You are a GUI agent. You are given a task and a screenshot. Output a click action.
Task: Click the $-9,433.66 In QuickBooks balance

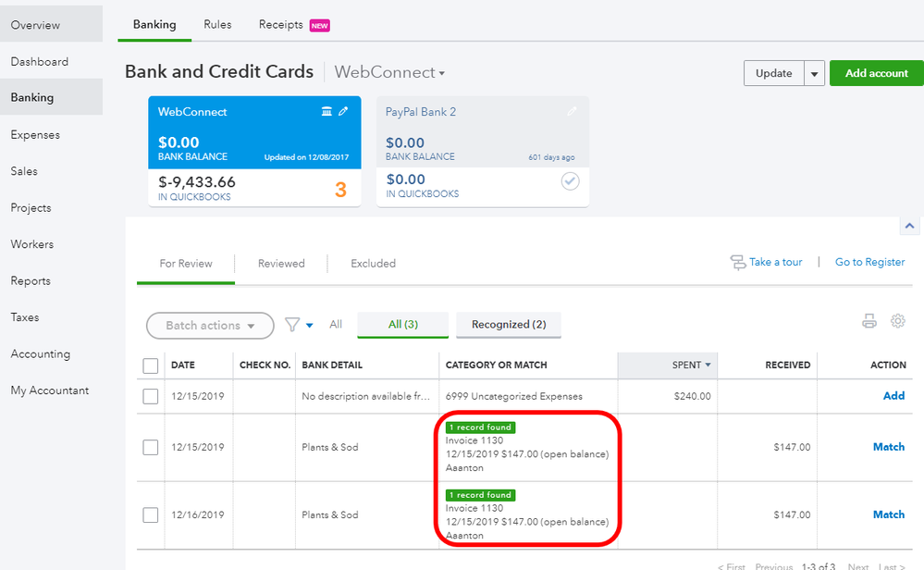[197, 182]
